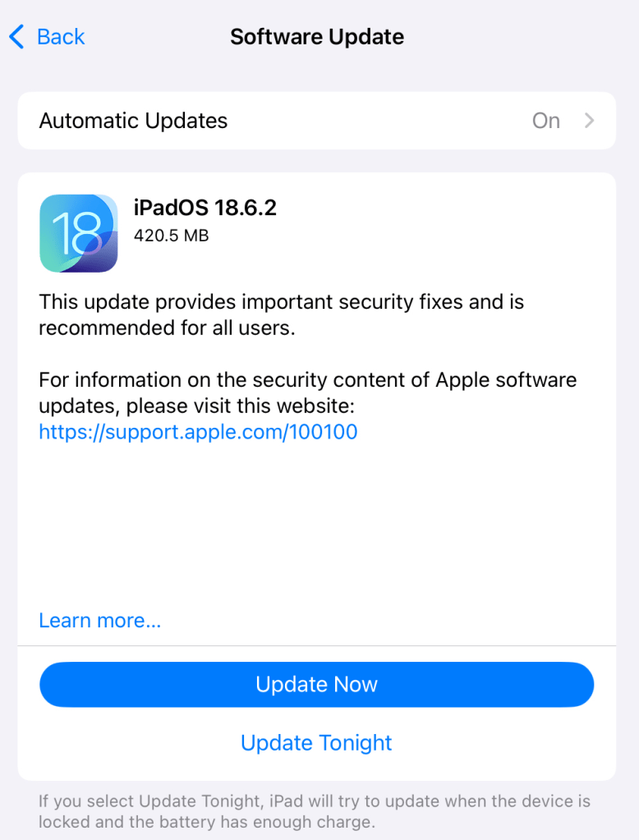
Task: Open the support.apple.com/100100 link
Action: point(198,432)
